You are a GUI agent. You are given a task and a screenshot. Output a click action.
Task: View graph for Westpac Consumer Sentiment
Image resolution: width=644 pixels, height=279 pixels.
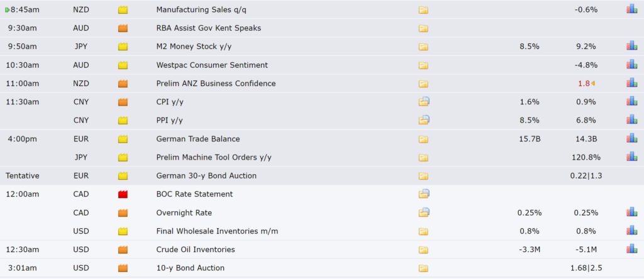[631, 65]
